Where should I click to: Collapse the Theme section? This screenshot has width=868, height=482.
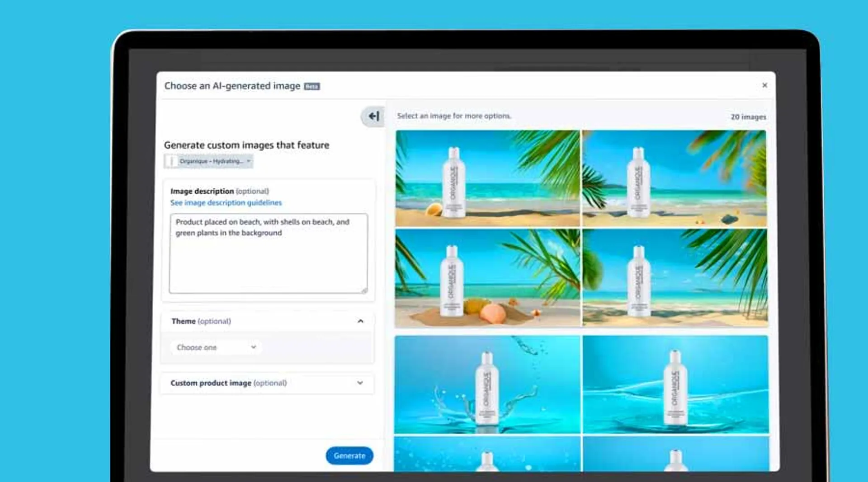(x=360, y=321)
